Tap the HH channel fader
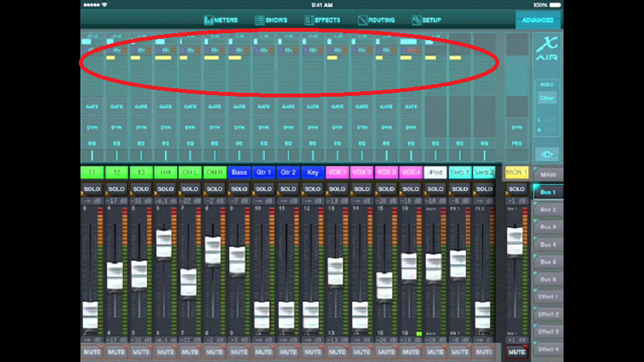Screen dimensions: 644x362 point(164,244)
